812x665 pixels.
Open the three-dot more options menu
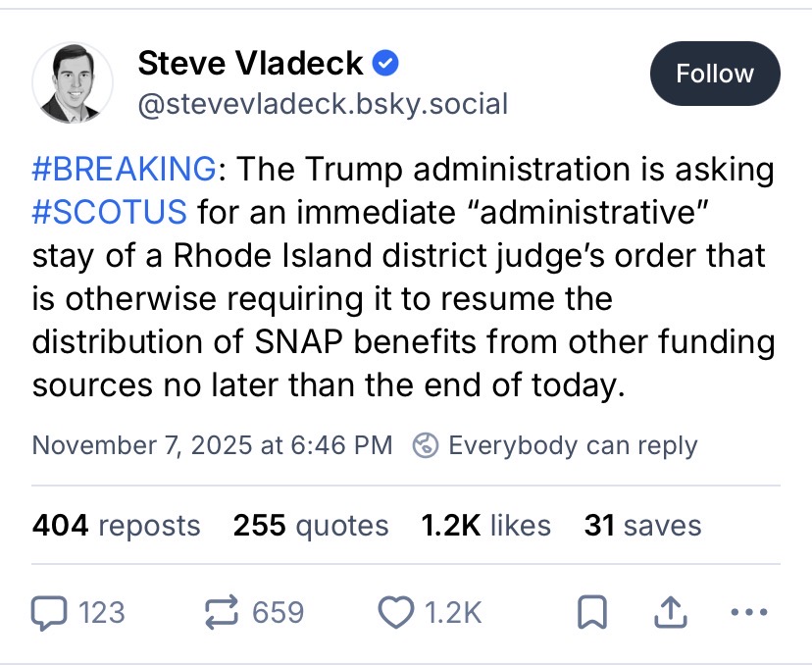click(x=748, y=613)
